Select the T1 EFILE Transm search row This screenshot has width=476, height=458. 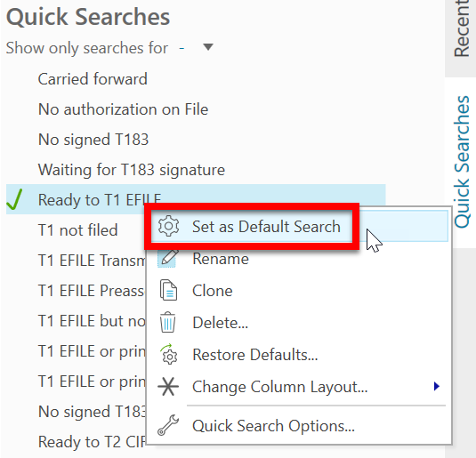point(92,260)
